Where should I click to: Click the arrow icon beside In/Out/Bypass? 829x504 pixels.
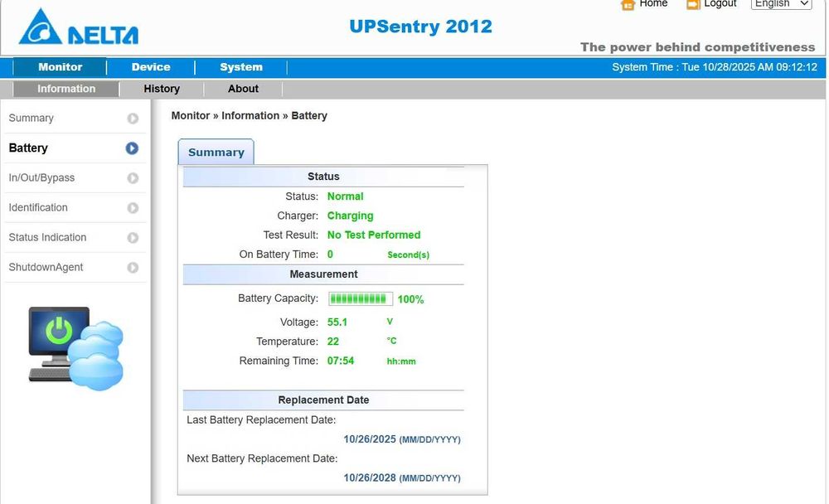tap(133, 178)
